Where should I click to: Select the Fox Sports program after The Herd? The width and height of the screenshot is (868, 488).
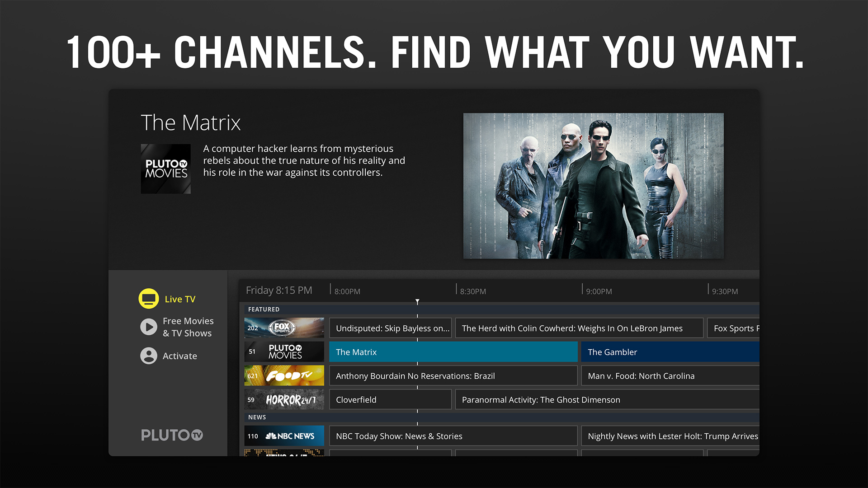click(733, 328)
